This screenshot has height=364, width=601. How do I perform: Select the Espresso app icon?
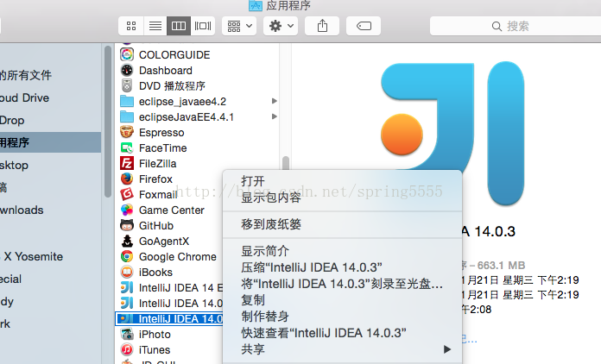tap(127, 132)
